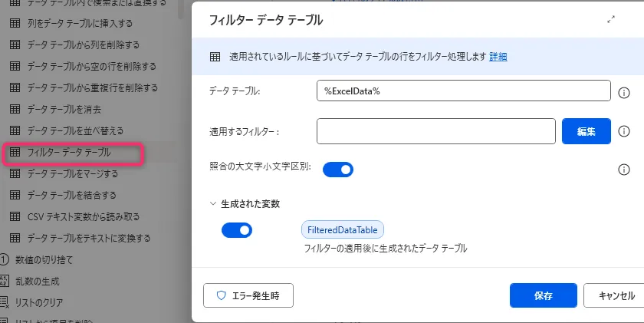The height and width of the screenshot is (323, 644).
Task: Click info icon beside 照合の大文字小文字区別 toggle
Action: [624, 170]
